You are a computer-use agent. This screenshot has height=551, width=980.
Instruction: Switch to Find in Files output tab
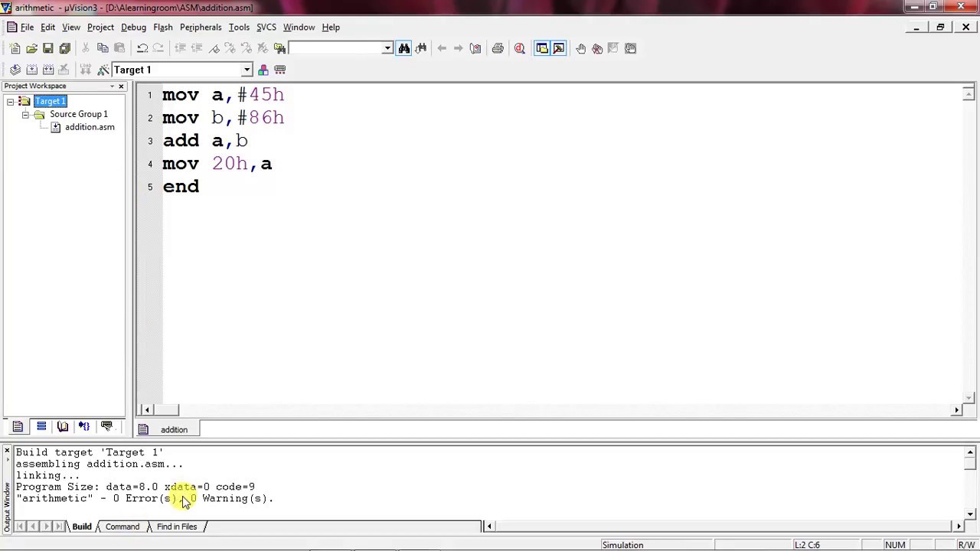177,527
